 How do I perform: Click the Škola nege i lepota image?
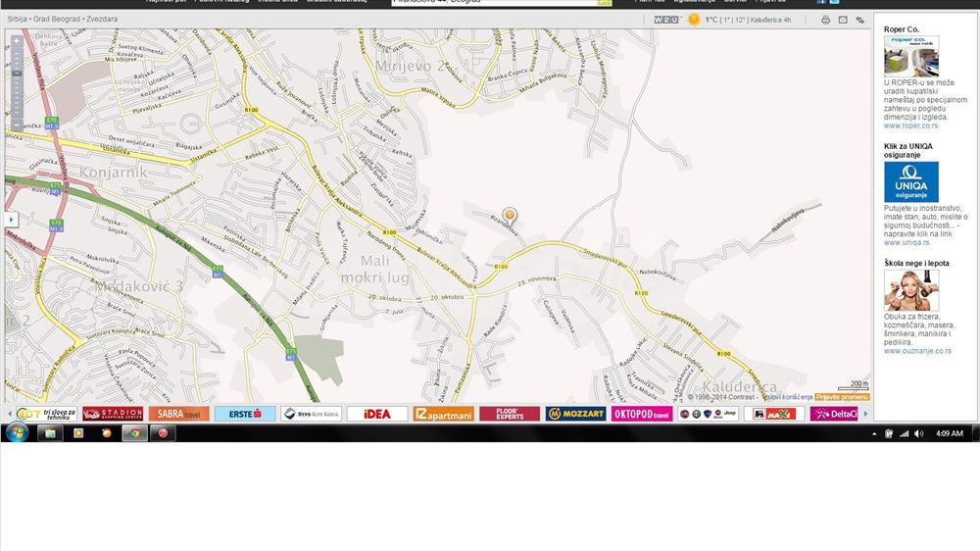point(911,290)
